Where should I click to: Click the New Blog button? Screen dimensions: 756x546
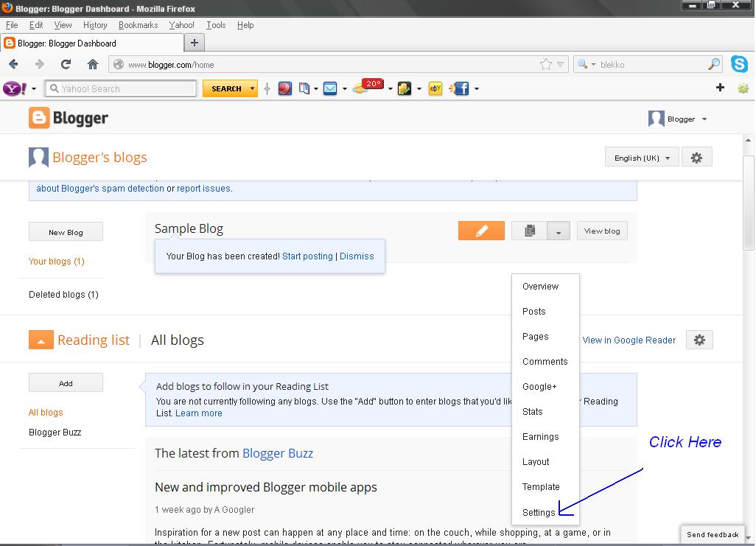click(x=66, y=232)
